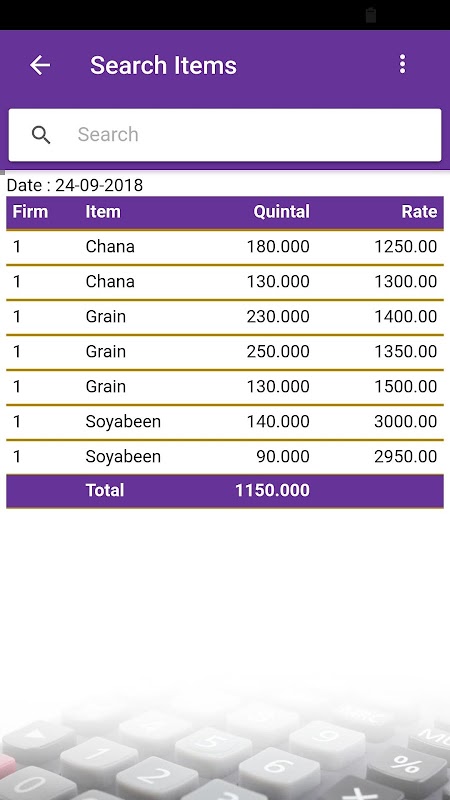450x800 pixels.
Task: Choose the Grain row rated 1500.00
Action: click(225, 387)
